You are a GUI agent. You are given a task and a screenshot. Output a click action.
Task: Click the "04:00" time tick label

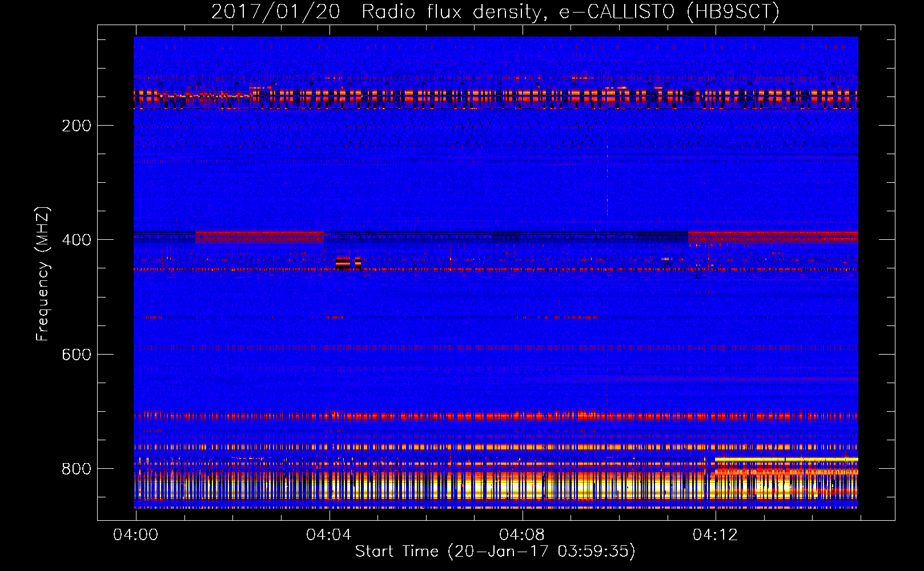[x=135, y=534]
